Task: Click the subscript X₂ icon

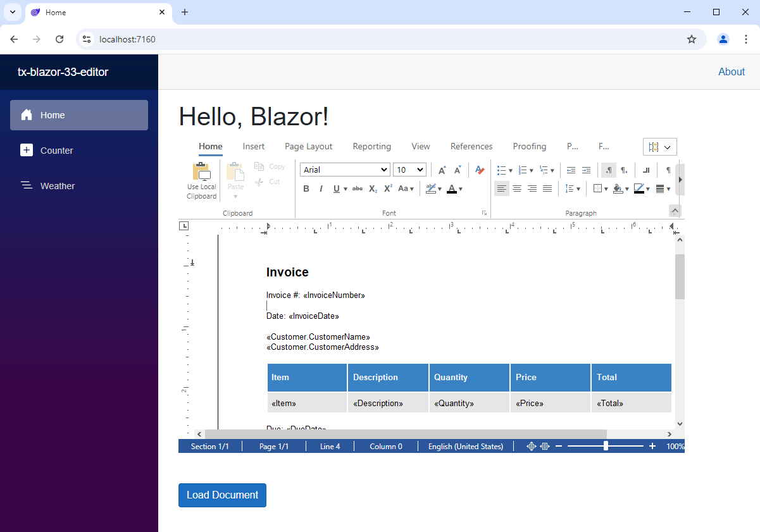Action: 373,189
